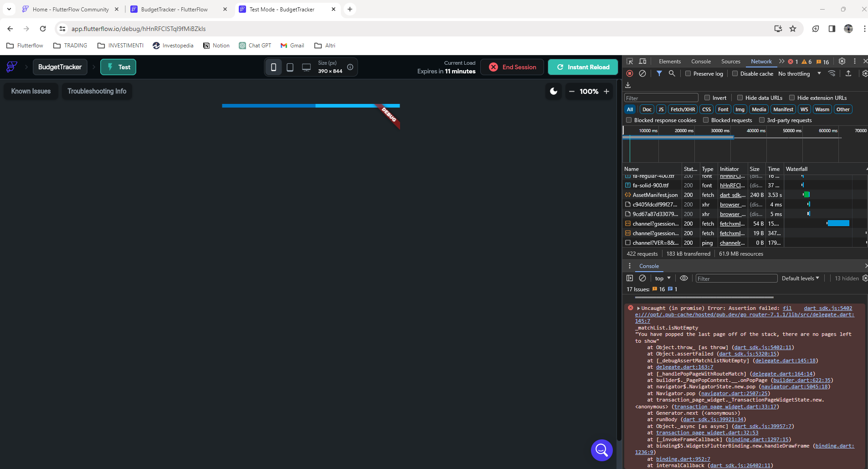Screen dimensions: 868x469
Task: Reload the browser page
Action: 43,29
